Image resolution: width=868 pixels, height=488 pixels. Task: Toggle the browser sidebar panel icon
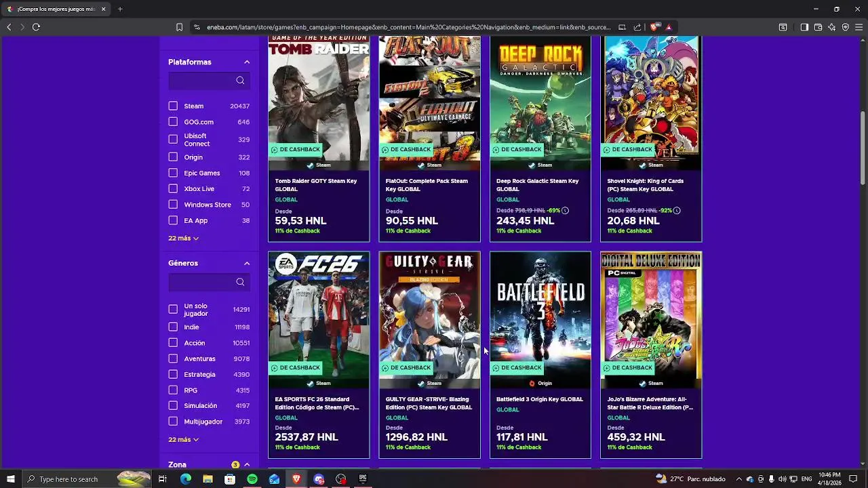coord(804,27)
